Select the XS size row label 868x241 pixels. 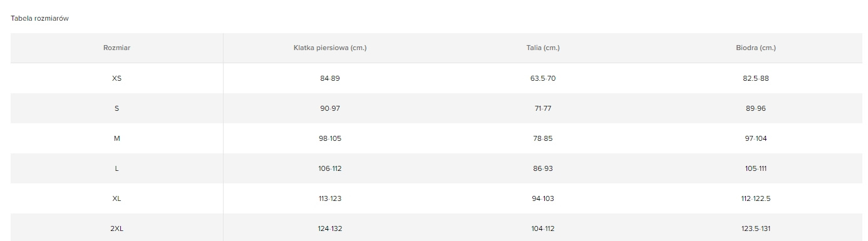click(x=116, y=78)
